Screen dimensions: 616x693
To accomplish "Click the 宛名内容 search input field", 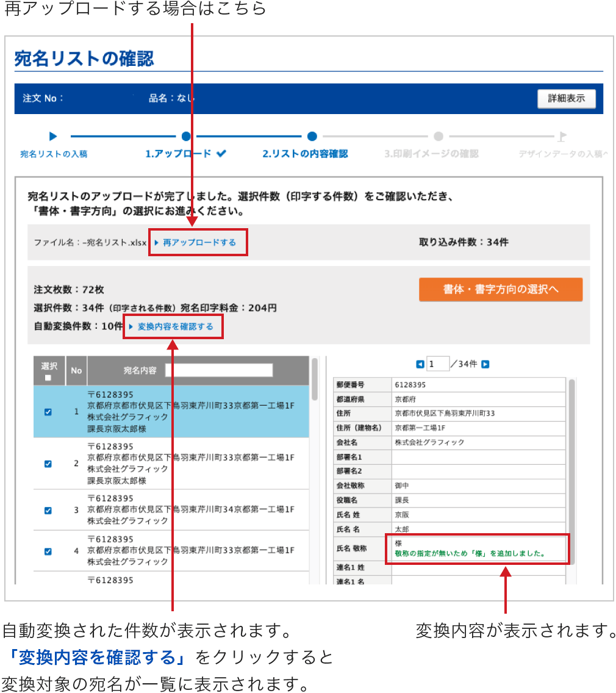I will (218, 370).
